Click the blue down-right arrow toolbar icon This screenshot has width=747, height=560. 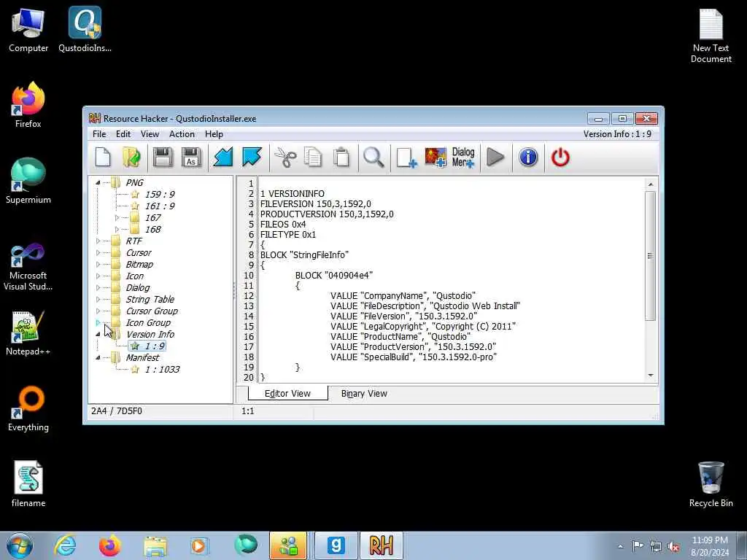click(x=252, y=157)
